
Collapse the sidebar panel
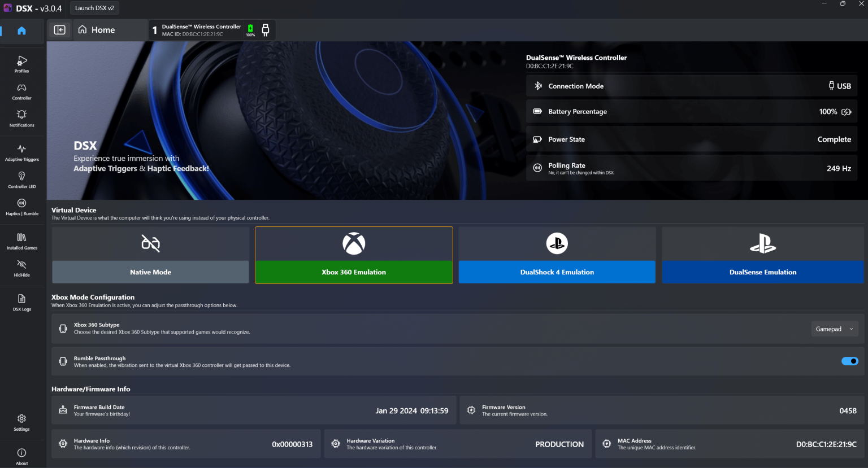(x=60, y=29)
